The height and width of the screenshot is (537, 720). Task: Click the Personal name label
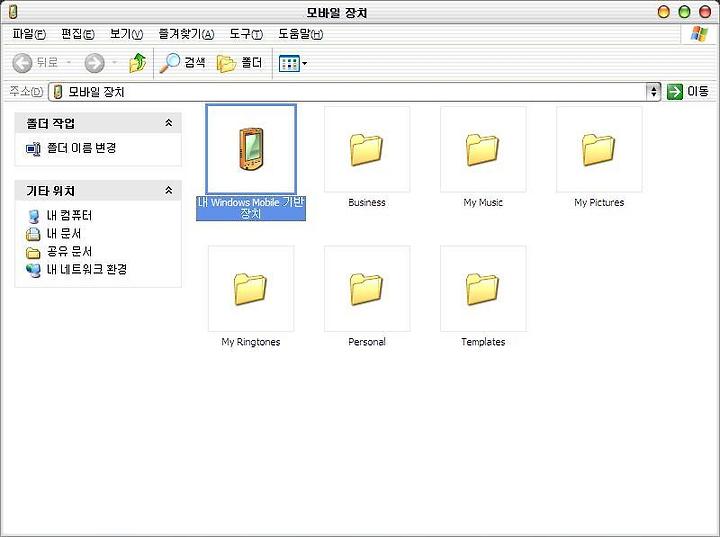(x=366, y=342)
